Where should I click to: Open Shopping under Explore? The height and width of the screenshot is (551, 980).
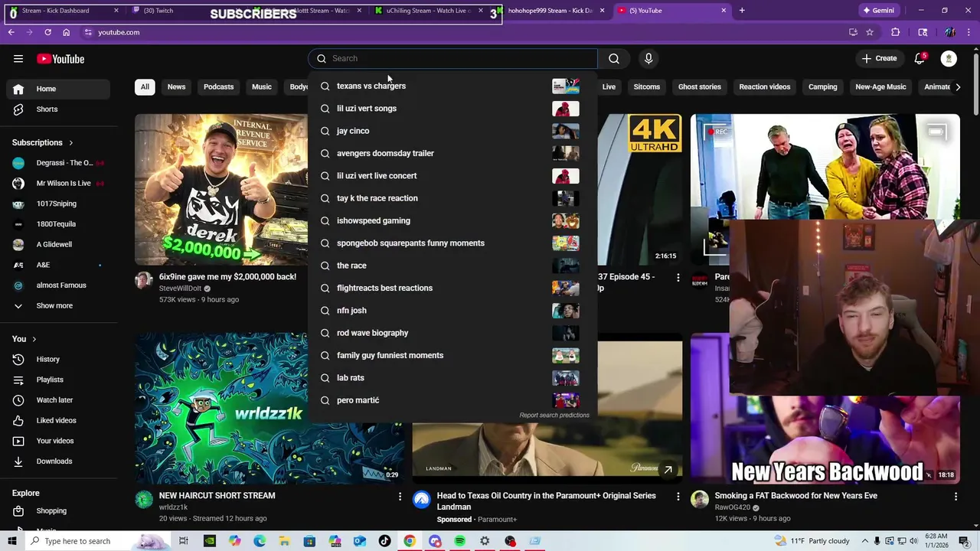coord(58,510)
